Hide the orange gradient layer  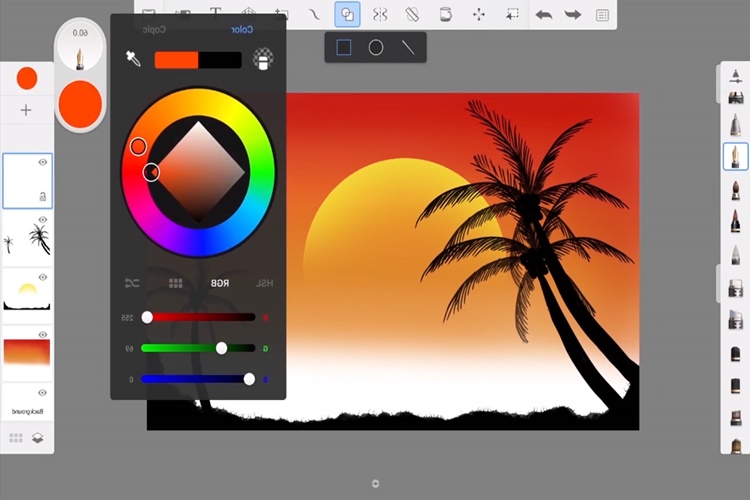43,334
